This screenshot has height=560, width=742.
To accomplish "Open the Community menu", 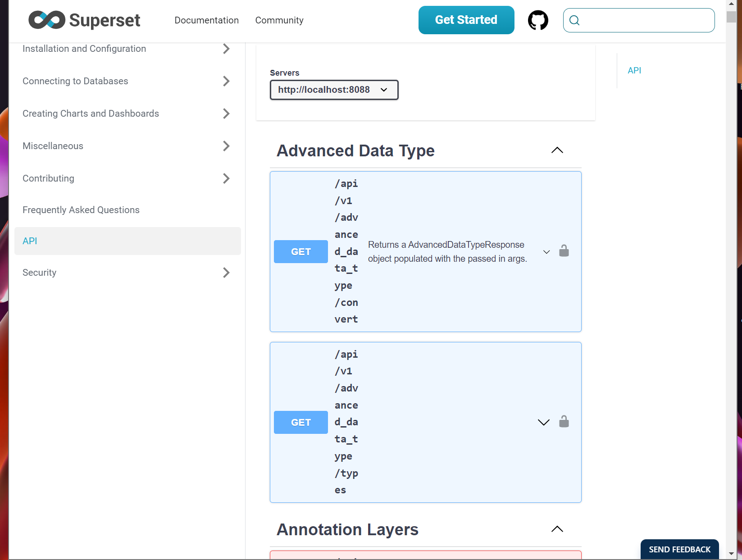I will (279, 20).
